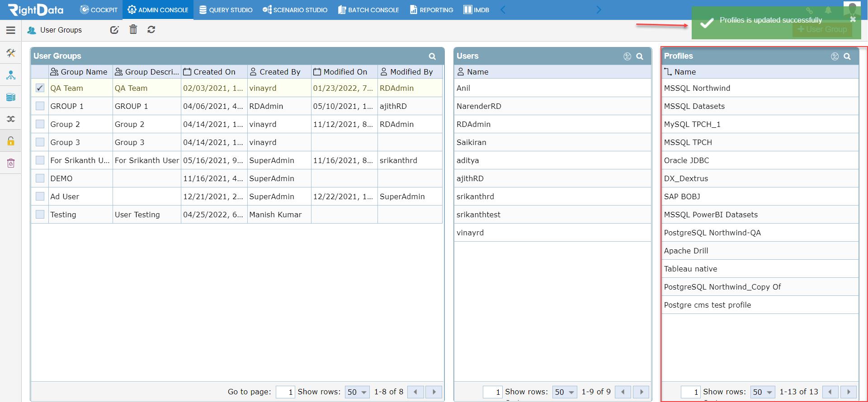Image resolution: width=868 pixels, height=402 pixels.
Task: Check the GROUP 1 row checkbox
Action: click(40, 106)
